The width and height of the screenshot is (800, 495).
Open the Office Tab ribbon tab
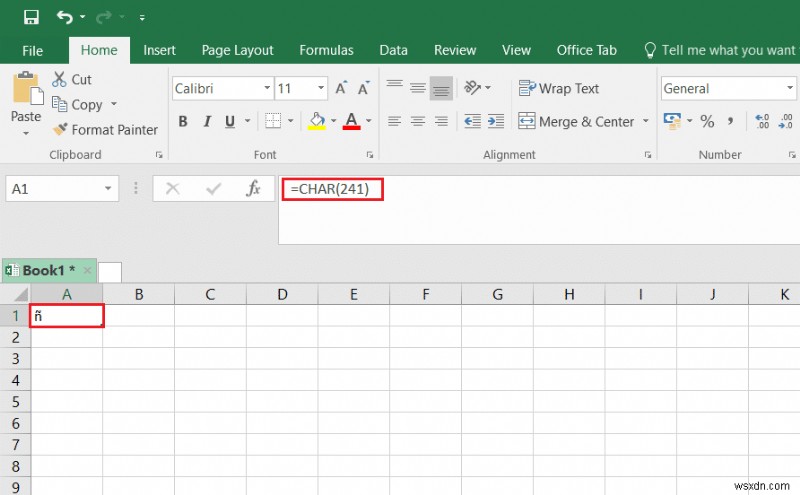(586, 50)
